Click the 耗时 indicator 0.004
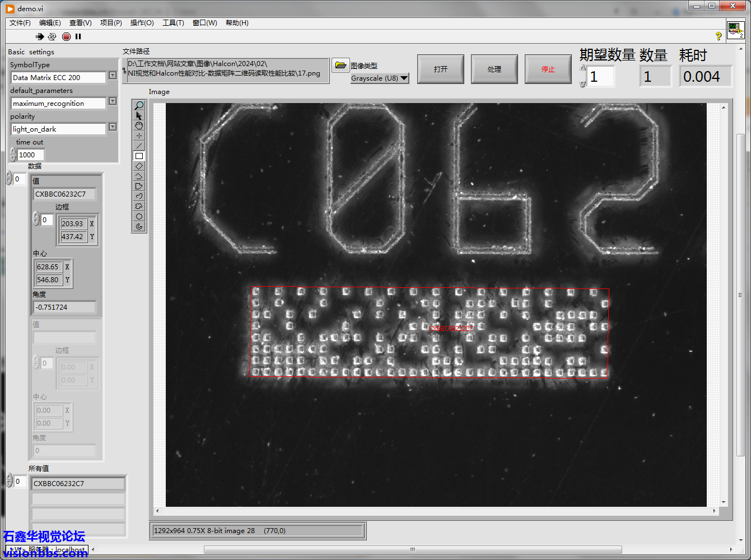 pyautogui.click(x=705, y=77)
